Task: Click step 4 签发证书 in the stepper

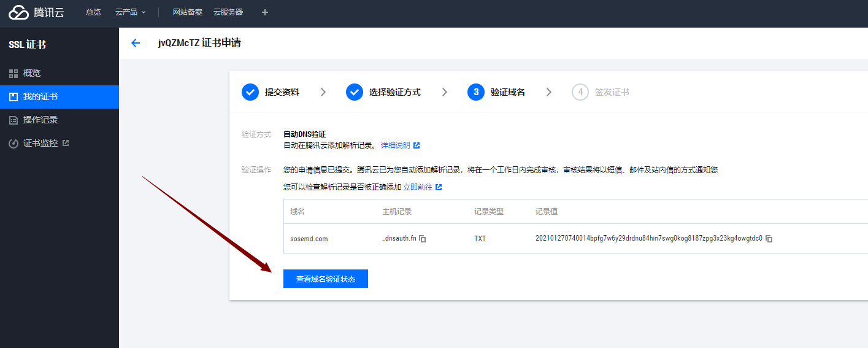Action: 611,92
